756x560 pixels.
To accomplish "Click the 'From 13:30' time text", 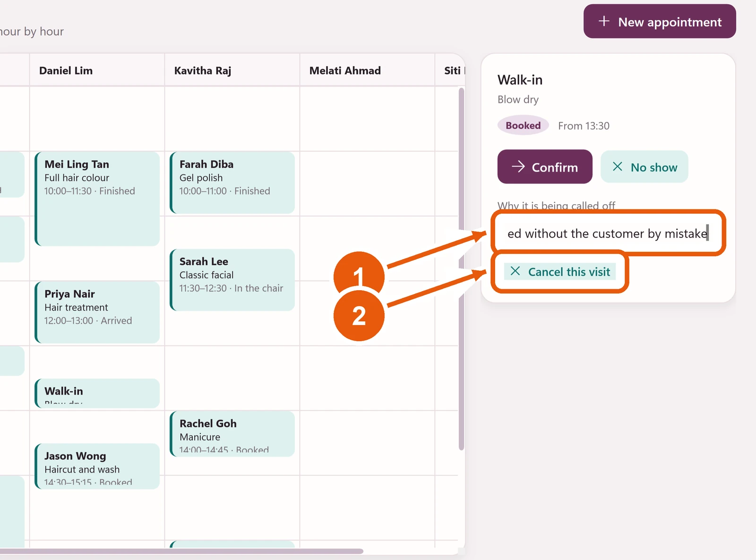I will click(584, 126).
